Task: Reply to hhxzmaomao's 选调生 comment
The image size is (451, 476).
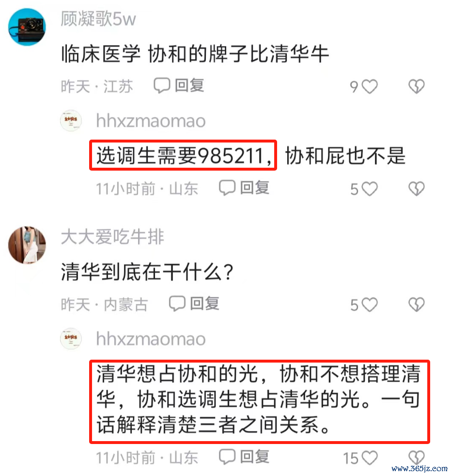Action: 244,188
